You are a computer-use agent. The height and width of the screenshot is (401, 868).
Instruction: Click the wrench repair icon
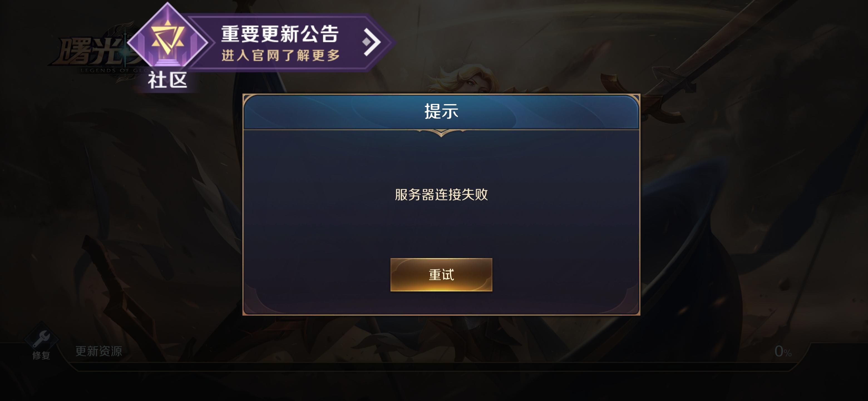click(41, 339)
